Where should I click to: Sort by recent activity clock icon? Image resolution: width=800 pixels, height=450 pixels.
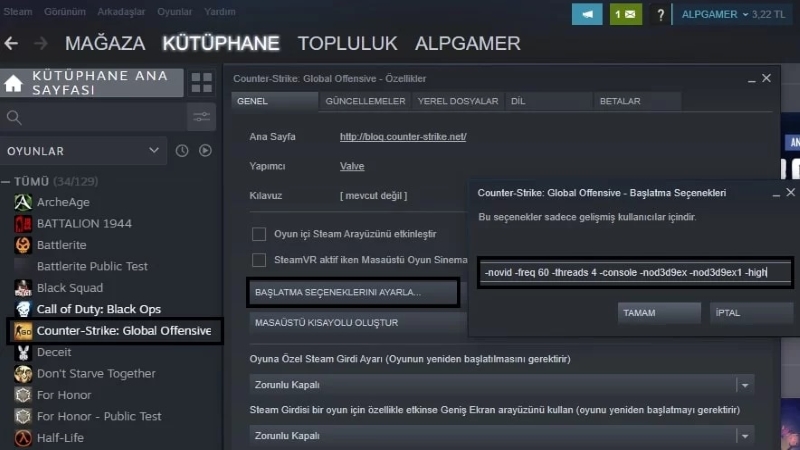coord(182,151)
